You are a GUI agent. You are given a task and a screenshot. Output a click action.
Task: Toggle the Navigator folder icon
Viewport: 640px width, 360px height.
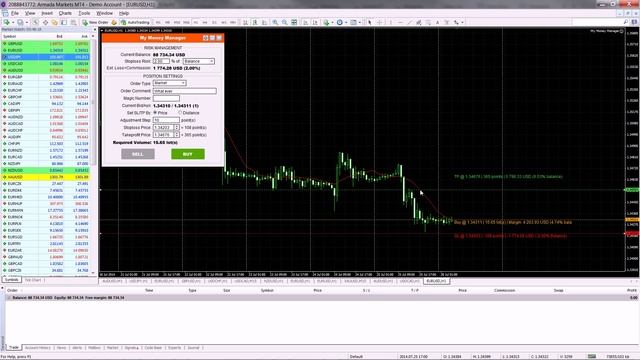[x=54, y=22]
